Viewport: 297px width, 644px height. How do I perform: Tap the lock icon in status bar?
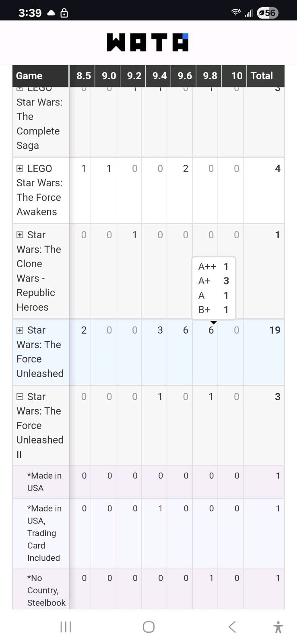point(64,13)
